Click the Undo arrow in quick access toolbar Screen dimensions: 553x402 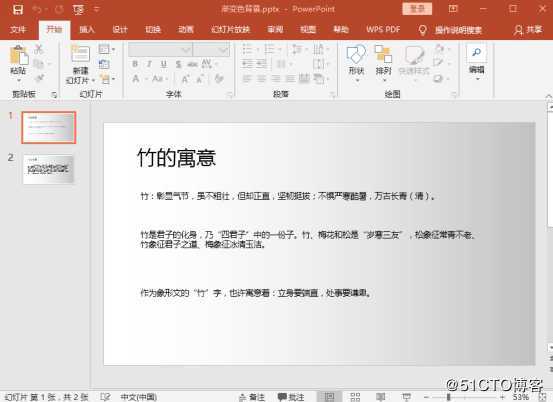(37, 10)
